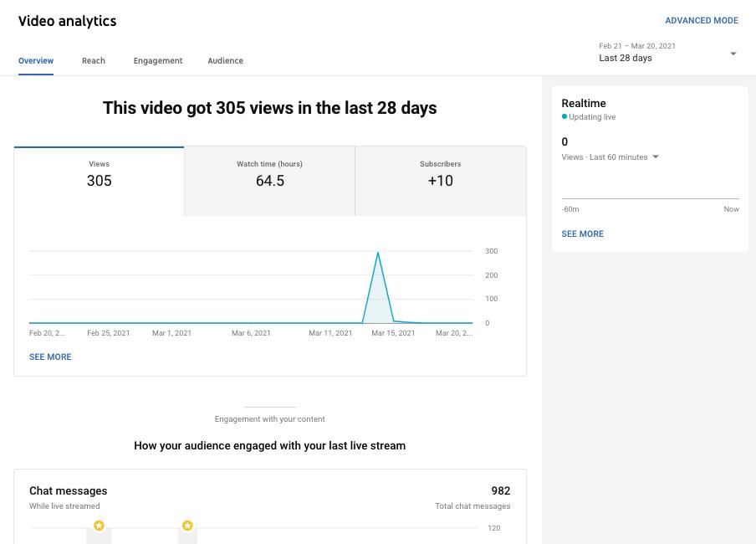Click the first star marker on chat chart
Viewport: 756px width, 544px height.
click(99, 526)
